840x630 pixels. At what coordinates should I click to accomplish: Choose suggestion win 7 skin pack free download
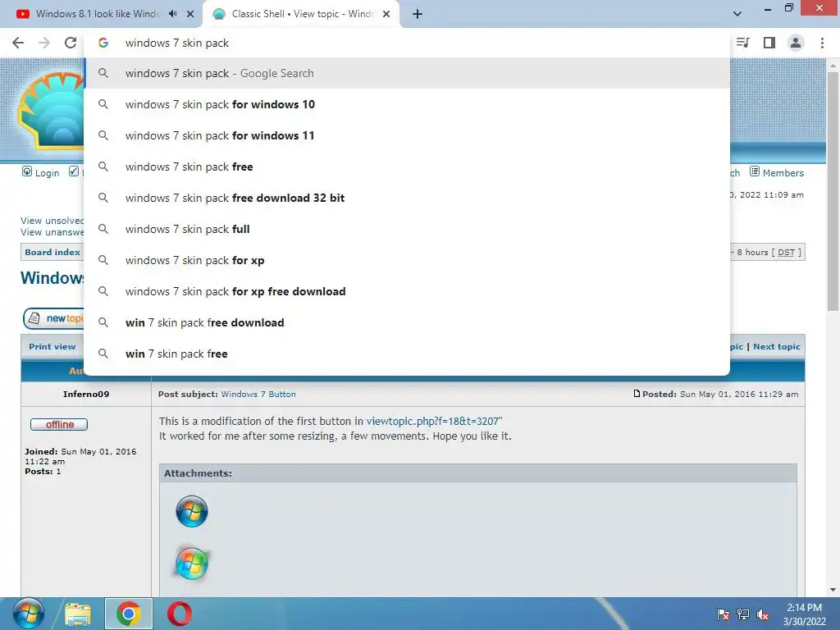[x=407, y=322]
